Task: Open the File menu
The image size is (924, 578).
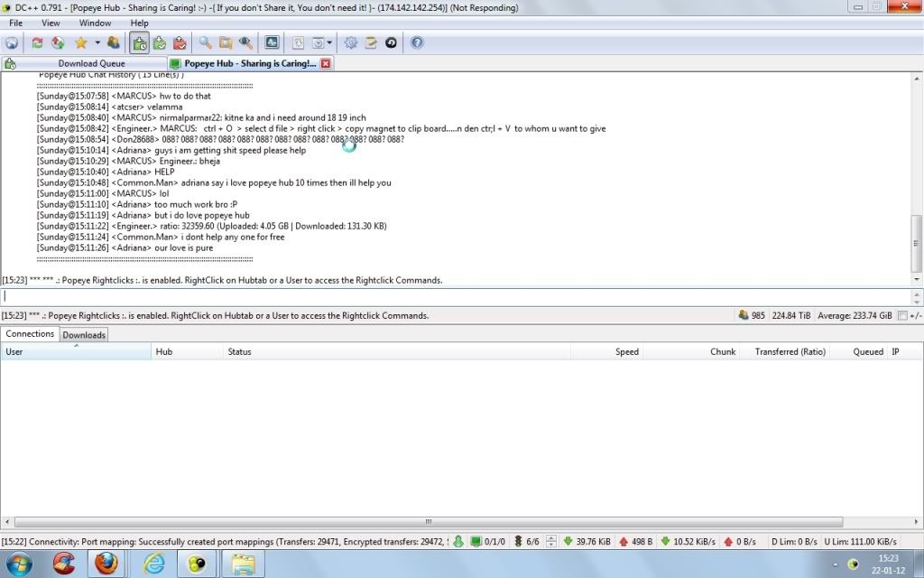Action: 16,23
